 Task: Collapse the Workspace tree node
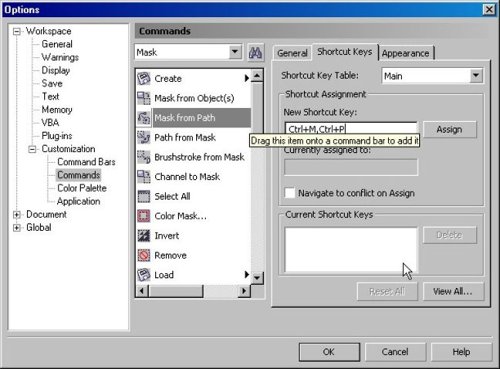pyautogui.click(x=16, y=31)
